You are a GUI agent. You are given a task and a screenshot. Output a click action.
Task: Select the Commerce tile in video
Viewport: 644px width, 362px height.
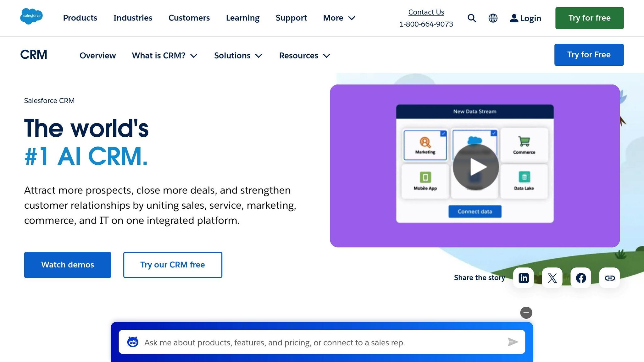tap(524, 145)
